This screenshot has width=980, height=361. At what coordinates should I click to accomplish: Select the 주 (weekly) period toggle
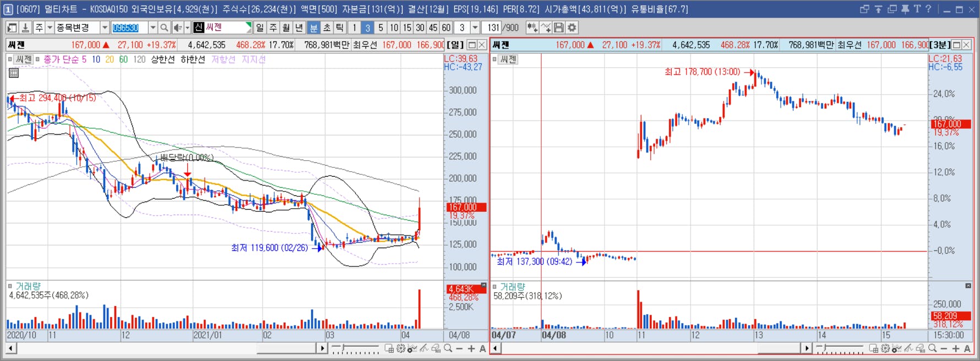(x=274, y=28)
